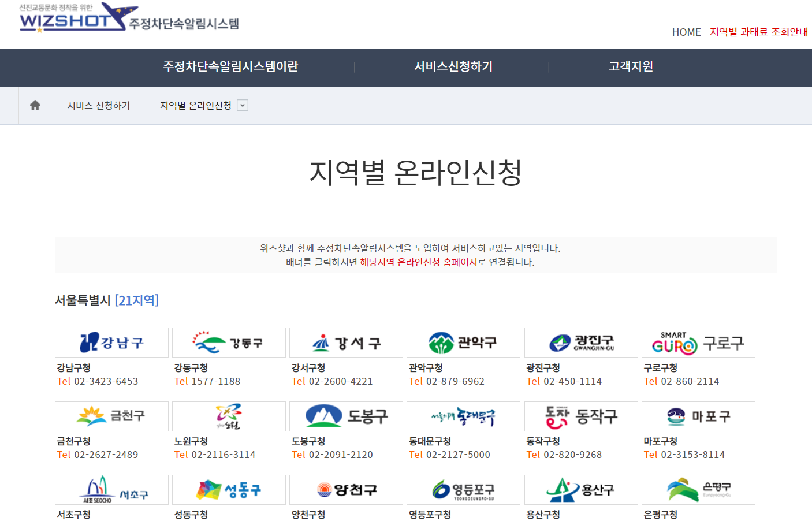Click 은평구청 name text
Image resolution: width=812 pixels, height=521 pixels.
pyautogui.click(x=661, y=515)
